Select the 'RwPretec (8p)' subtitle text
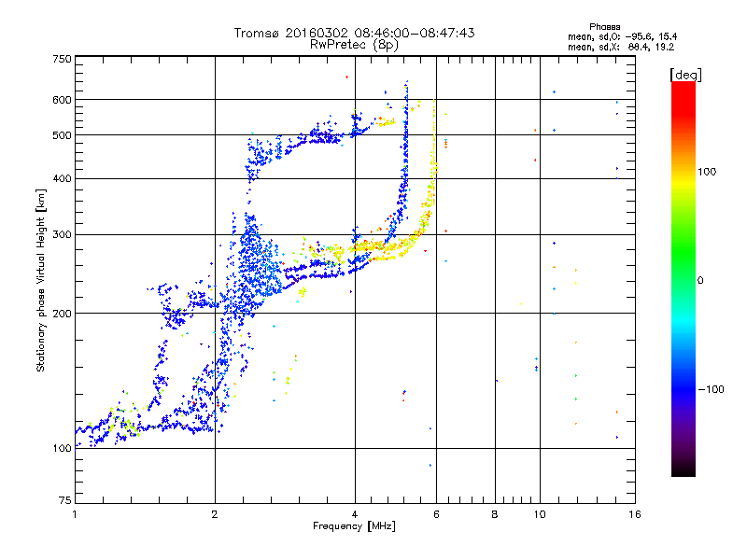The width and height of the screenshot is (747, 560). [354, 45]
